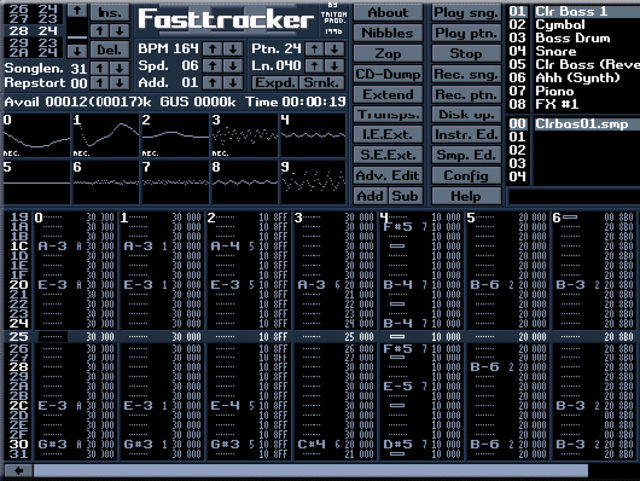Image resolution: width=640 pixels, height=481 pixels.
Task: Select instrument 04 Snare
Action: tap(587, 51)
